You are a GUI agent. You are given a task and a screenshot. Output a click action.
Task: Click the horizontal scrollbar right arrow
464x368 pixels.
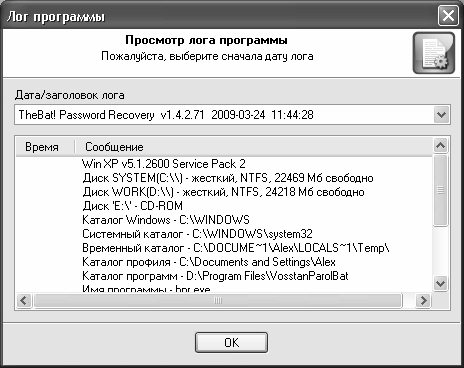click(x=423, y=301)
